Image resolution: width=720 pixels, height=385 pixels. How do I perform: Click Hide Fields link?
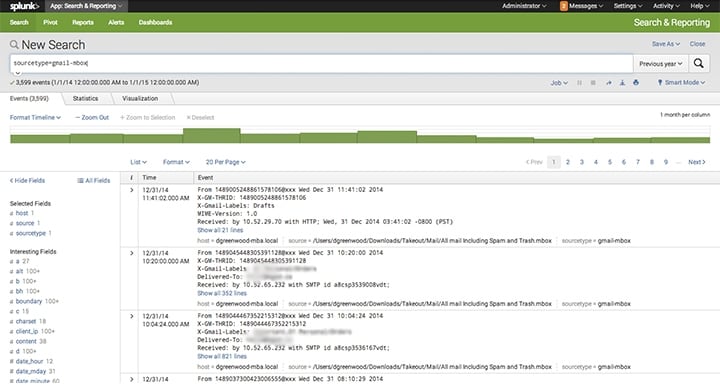28,181
